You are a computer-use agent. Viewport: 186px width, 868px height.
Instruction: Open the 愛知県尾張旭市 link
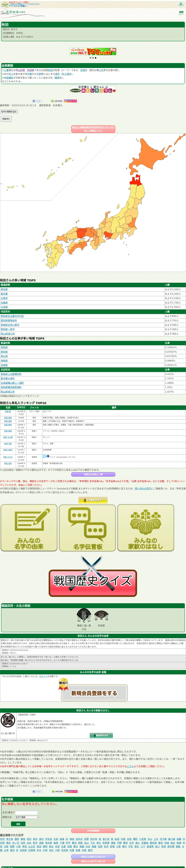[9, 320]
